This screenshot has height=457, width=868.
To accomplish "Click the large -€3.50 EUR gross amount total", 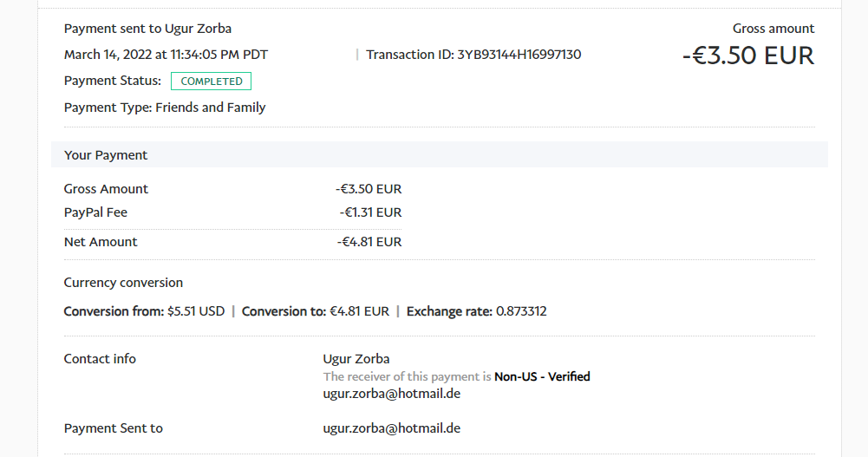I will [x=748, y=55].
